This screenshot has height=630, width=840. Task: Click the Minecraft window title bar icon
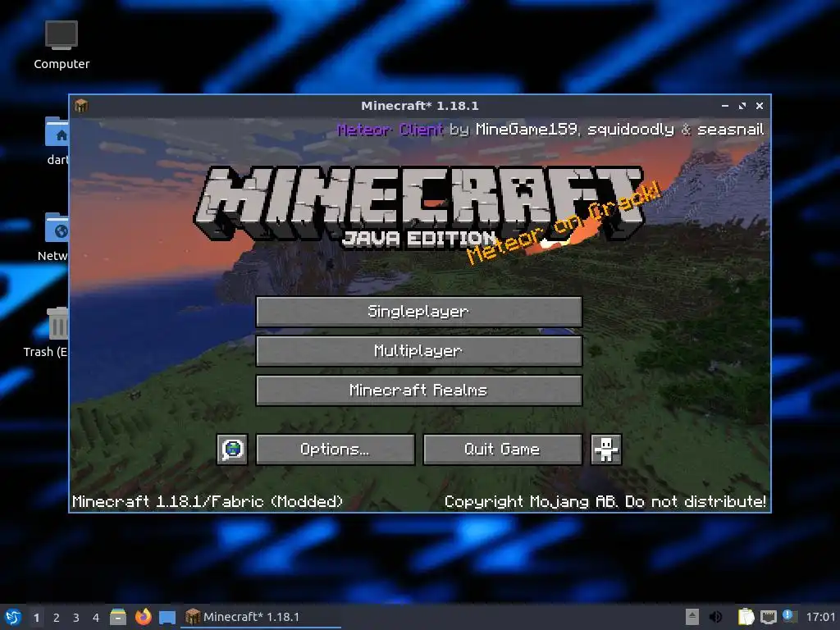pos(81,106)
